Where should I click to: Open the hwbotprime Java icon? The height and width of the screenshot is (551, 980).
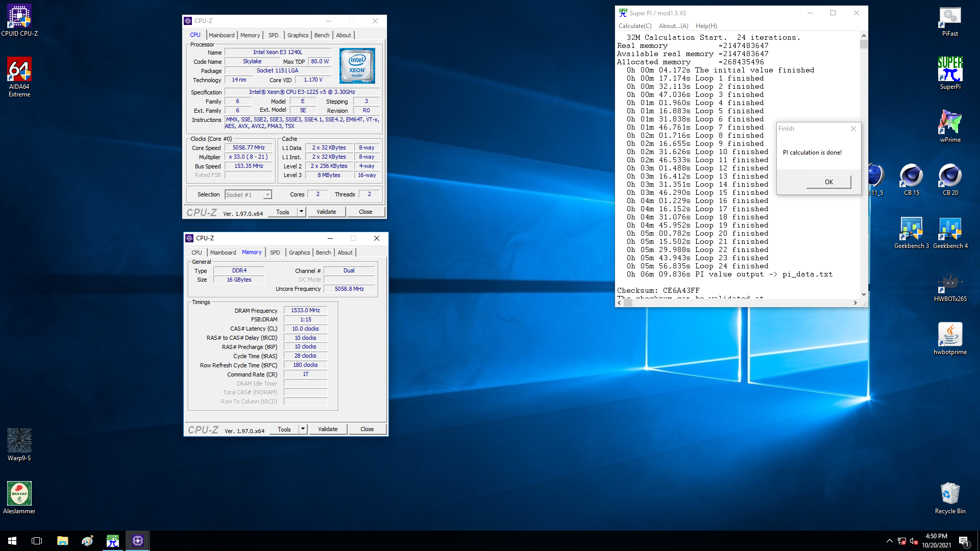950,339
